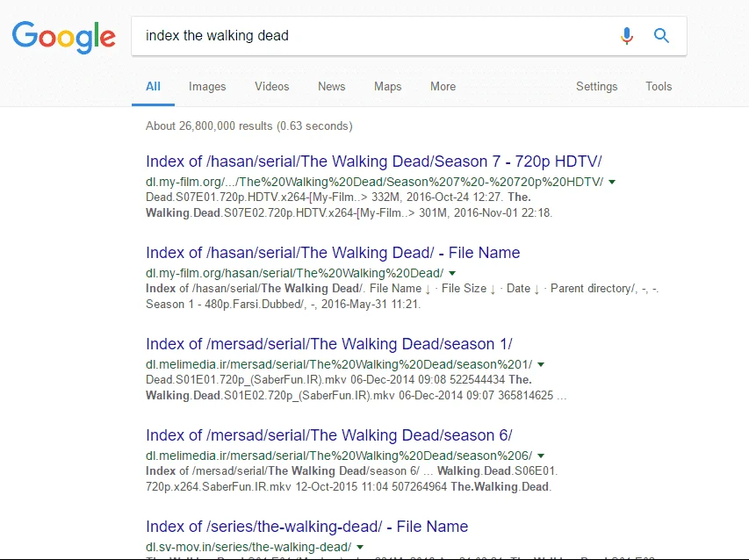The height and width of the screenshot is (560, 749).
Task: Click snippet text 'Season 1 - 480p.Farsi.Dubbed/'
Action: click(x=225, y=304)
